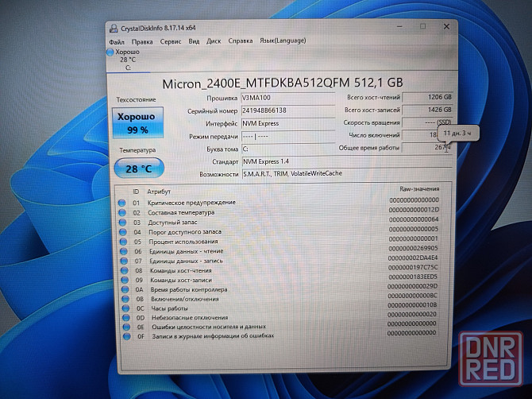Viewport: 532px width, 399px height.
Task: Click status circle of Критическое предупреждение row
Action: [121, 203]
